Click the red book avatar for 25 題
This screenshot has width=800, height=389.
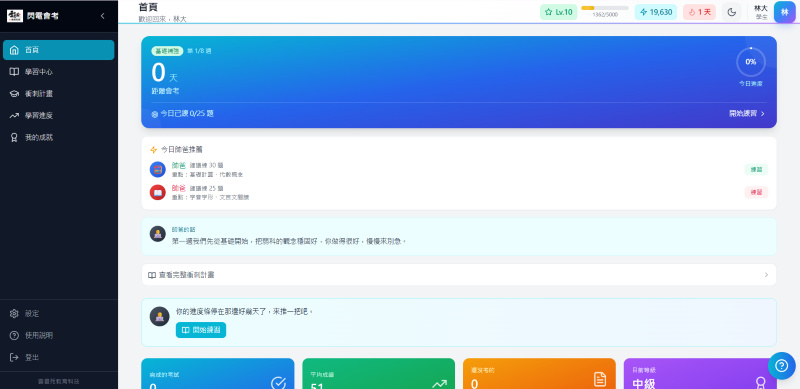[158, 192]
